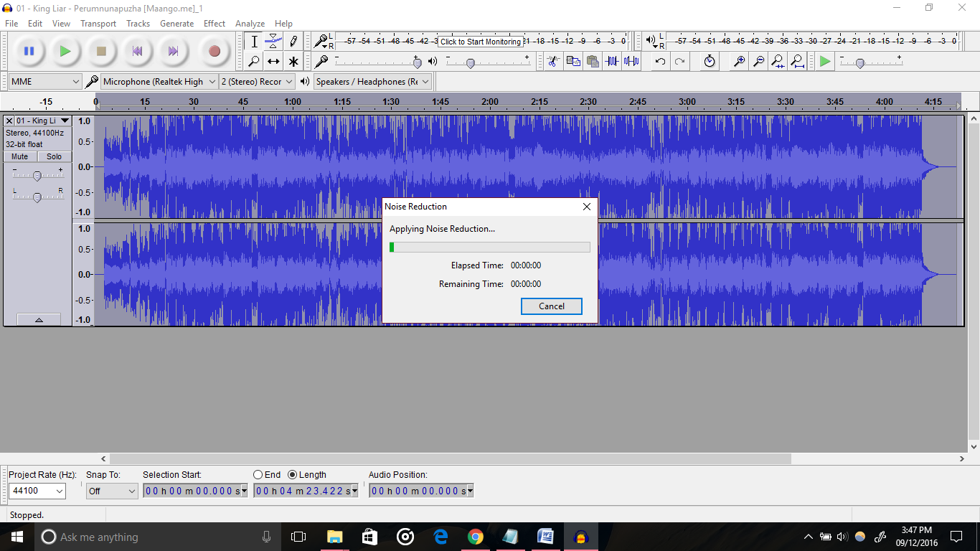The width and height of the screenshot is (980, 551).
Task: Click the Audio Position time field
Action: coord(421,491)
